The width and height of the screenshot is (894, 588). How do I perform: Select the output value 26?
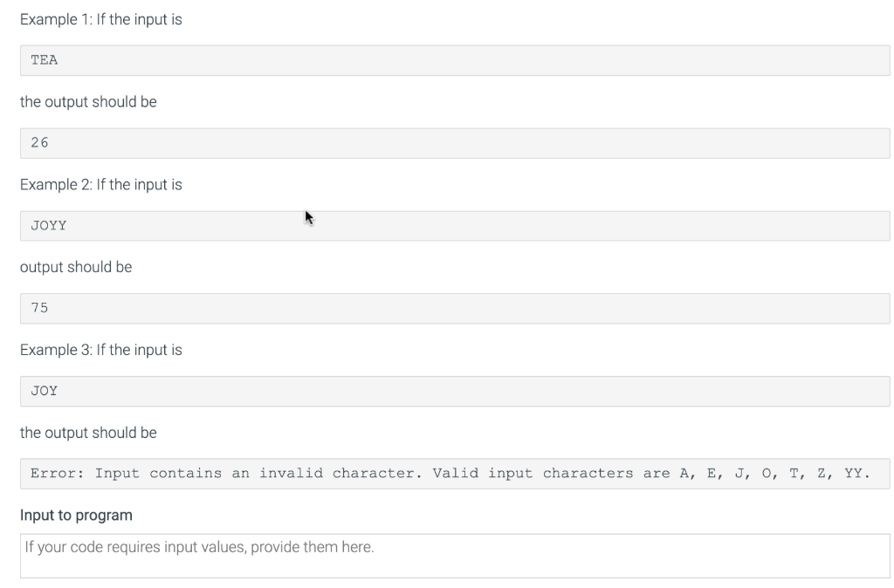click(39, 143)
